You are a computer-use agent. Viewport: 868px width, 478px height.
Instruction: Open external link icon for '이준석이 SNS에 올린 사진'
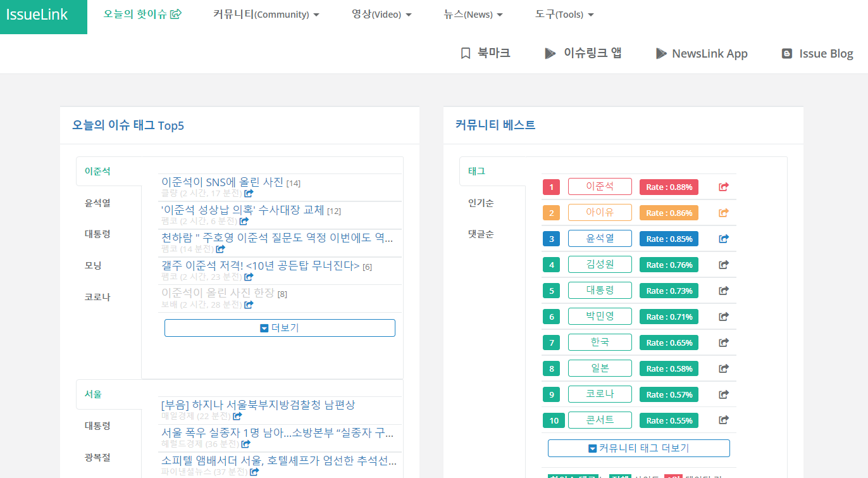click(x=249, y=193)
